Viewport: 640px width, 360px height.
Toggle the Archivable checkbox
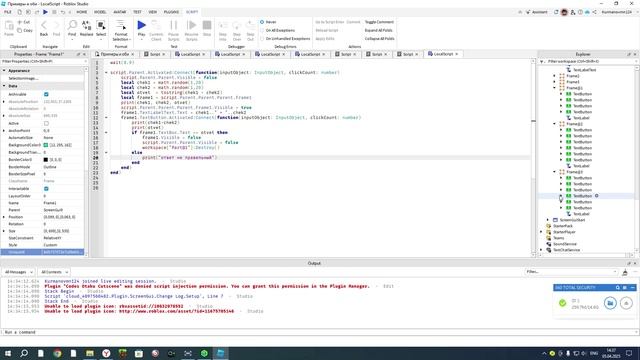[46, 94]
